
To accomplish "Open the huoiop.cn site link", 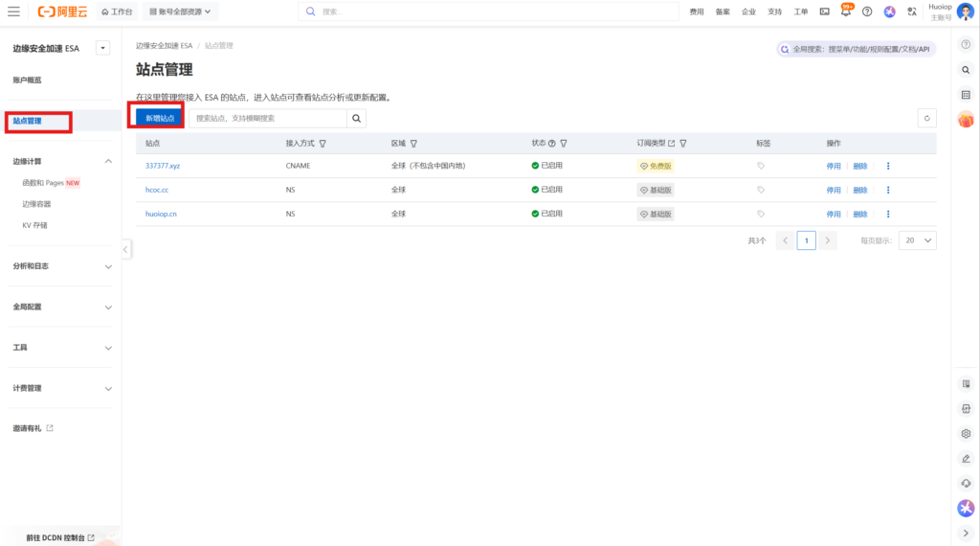I will coord(161,214).
